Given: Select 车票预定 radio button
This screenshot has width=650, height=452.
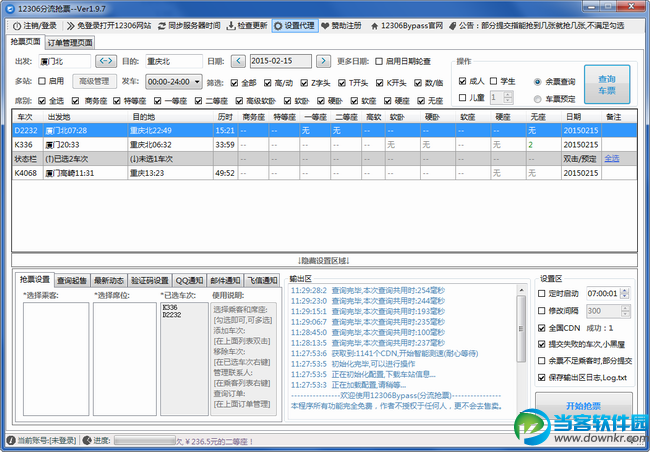Looking at the screenshot, I should [538, 99].
